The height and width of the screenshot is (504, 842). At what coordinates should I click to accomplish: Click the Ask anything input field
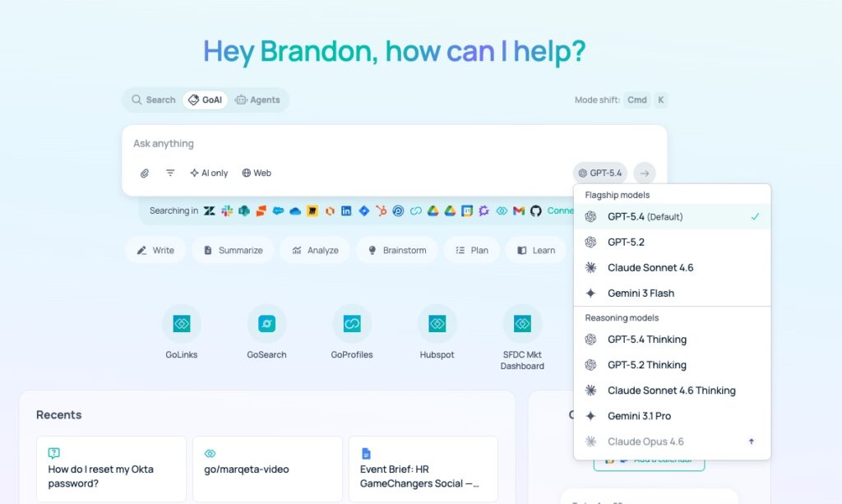coord(329,144)
